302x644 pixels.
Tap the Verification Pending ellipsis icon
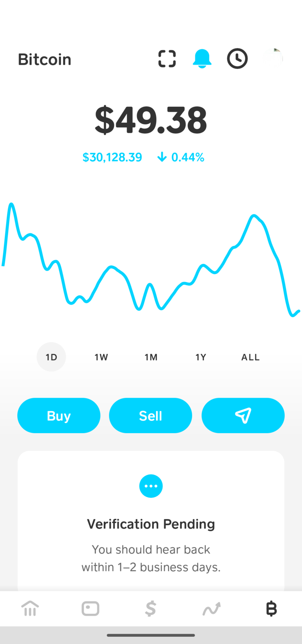coord(151,486)
